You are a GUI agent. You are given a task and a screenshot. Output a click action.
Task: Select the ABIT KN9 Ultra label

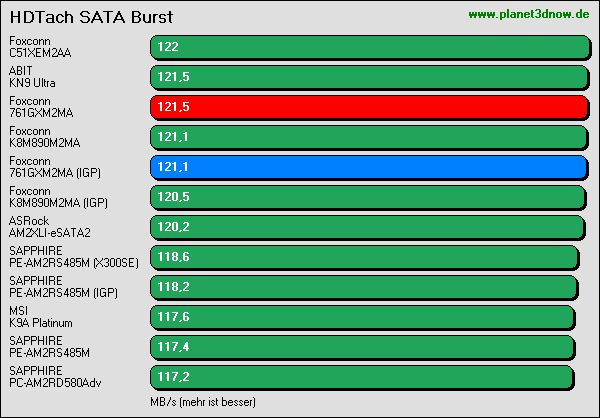(32, 77)
